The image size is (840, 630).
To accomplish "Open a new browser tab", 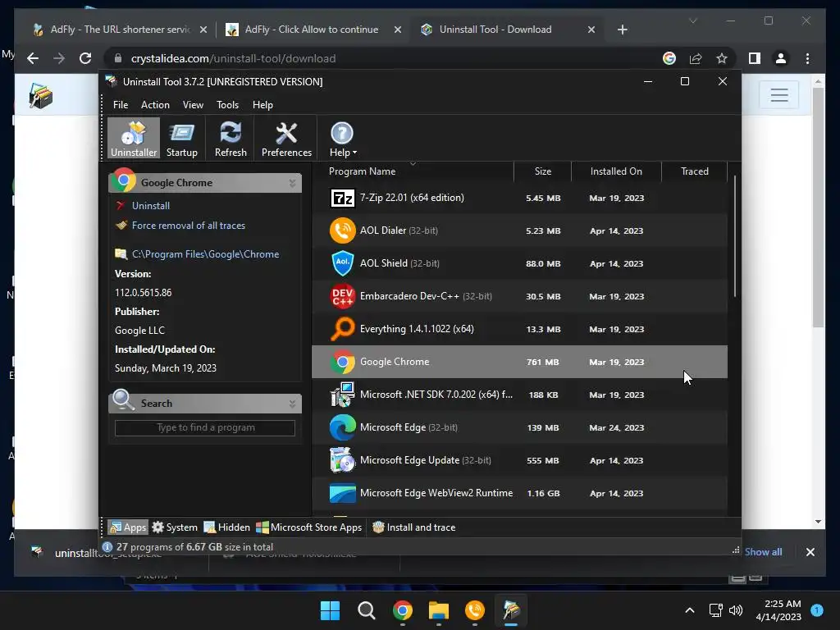I will pos(622,30).
